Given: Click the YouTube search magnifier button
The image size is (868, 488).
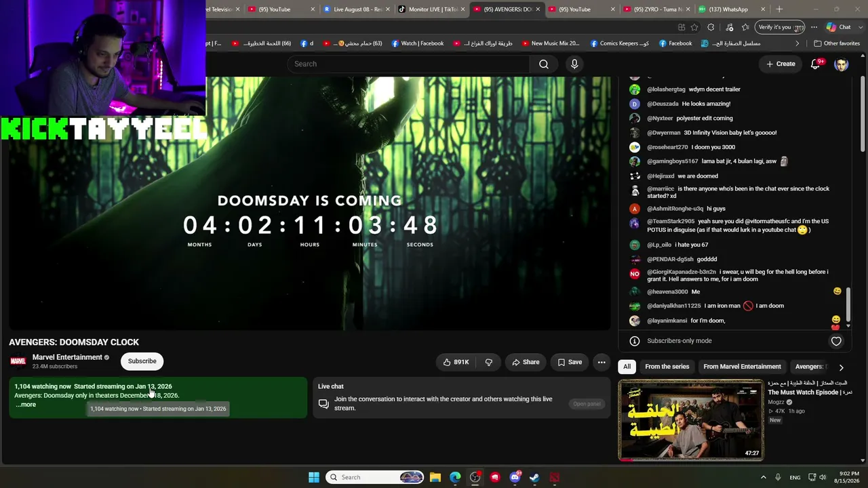Looking at the screenshot, I should 544,64.
